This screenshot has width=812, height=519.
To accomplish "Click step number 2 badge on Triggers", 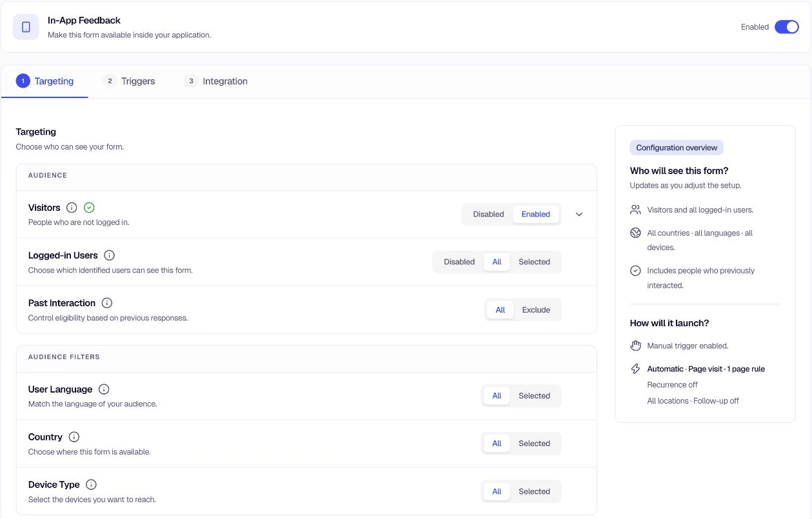I will [x=110, y=81].
